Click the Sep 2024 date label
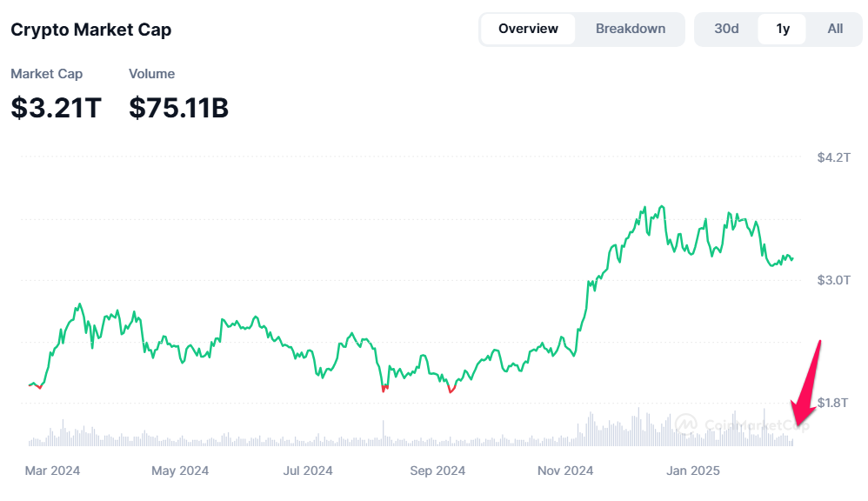 click(437, 471)
